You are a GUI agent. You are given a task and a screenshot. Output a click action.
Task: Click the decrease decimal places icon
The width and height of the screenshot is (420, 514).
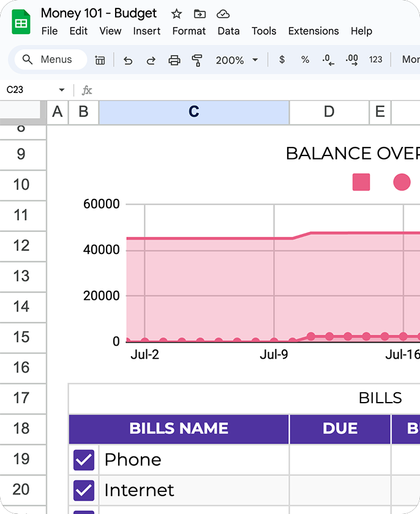click(x=328, y=60)
